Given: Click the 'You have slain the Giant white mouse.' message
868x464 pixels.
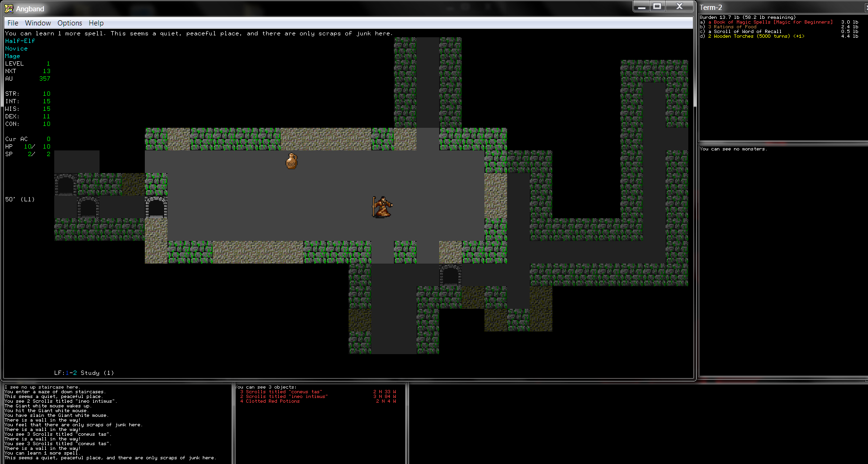Looking at the screenshot, I should tap(57, 415).
